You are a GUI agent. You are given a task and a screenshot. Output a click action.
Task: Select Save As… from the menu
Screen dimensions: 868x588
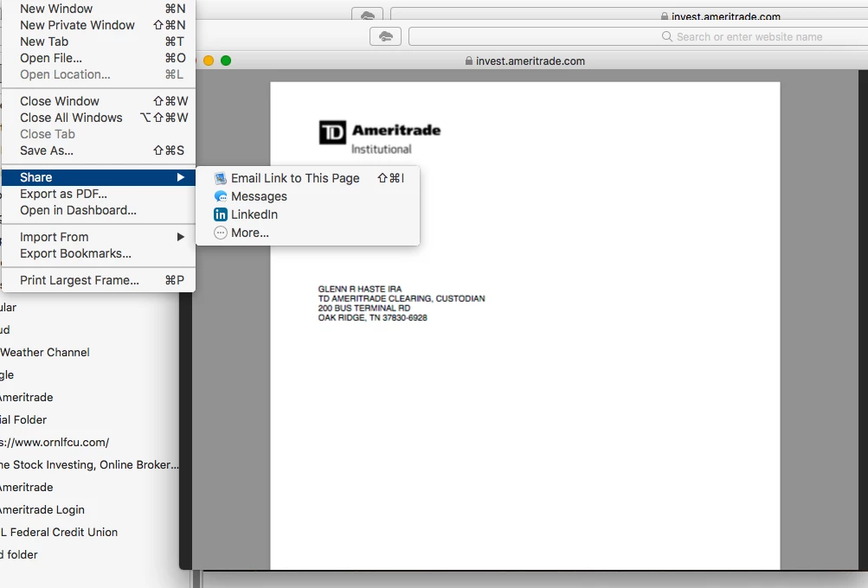[99, 150]
